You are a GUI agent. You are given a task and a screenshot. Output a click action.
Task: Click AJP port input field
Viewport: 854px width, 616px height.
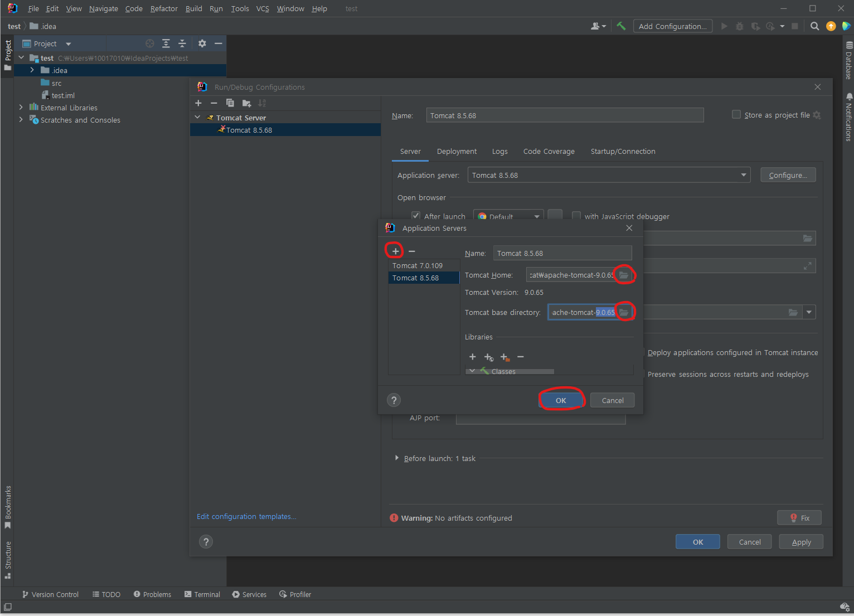(541, 418)
